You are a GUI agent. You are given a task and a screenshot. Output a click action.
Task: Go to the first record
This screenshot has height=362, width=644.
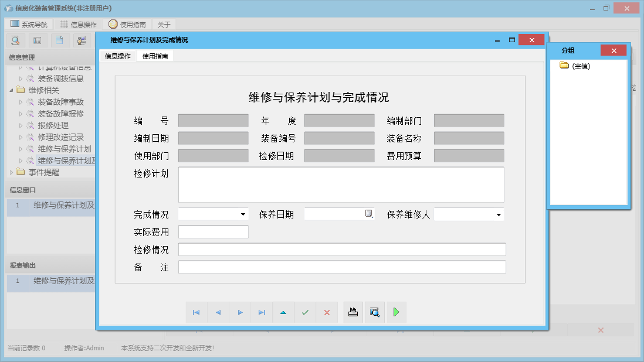click(196, 313)
